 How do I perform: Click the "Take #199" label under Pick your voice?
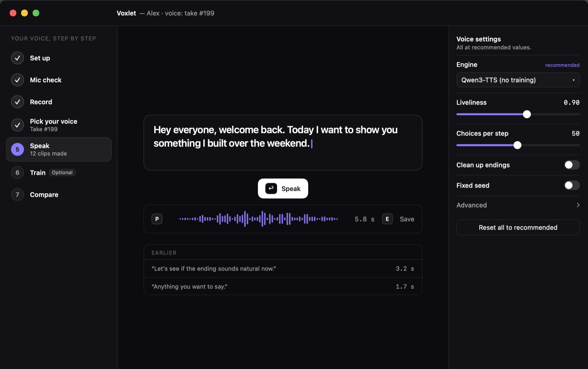coord(44,129)
